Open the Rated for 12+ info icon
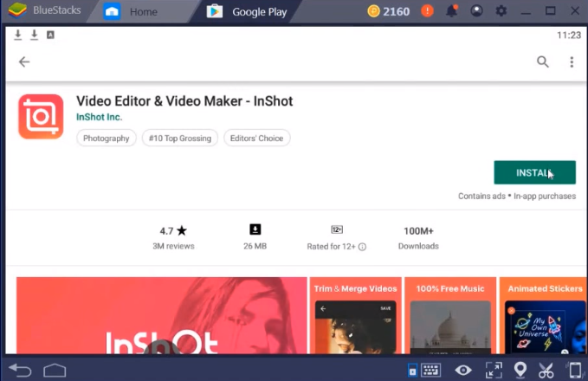Viewport: 588px width, 381px height. click(x=362, y=247)
